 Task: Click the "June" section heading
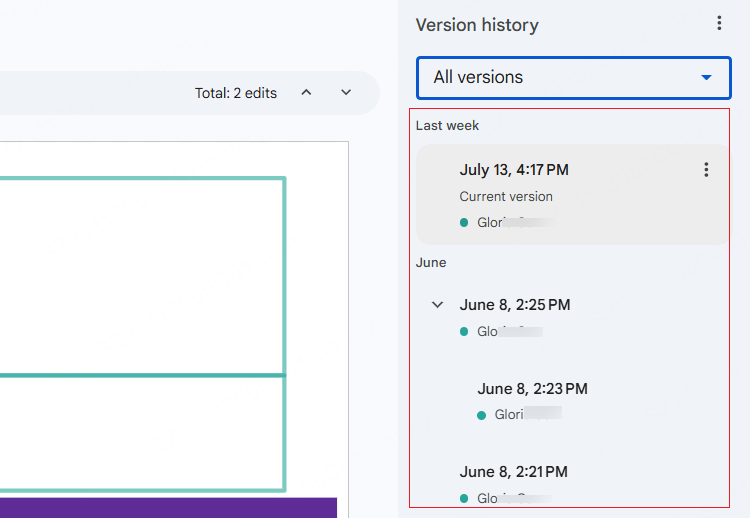(431, 263)
